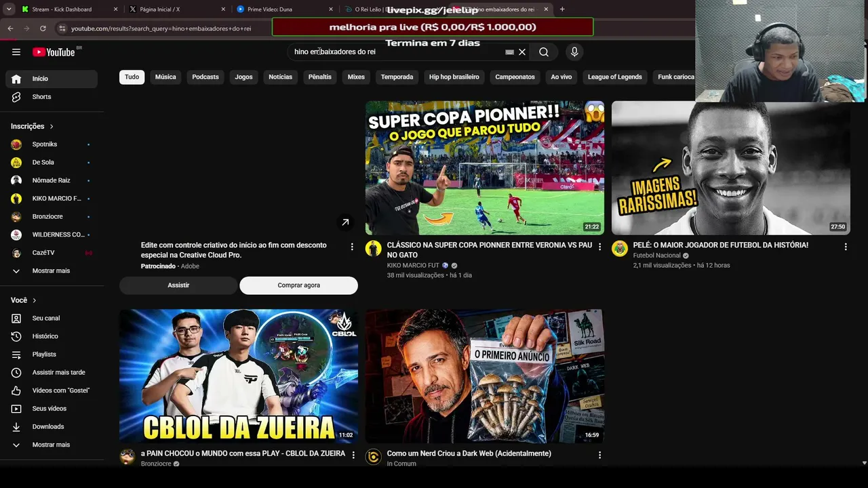Open the Futebol Nacional channel avatar
This screenshot has height=488, width=868.
pos(620,249)
